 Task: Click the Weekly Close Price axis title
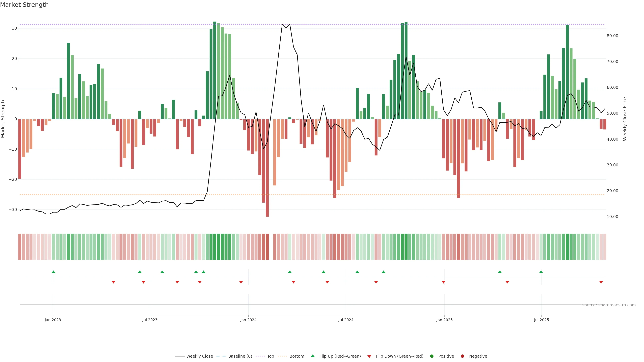pos(625,119)
